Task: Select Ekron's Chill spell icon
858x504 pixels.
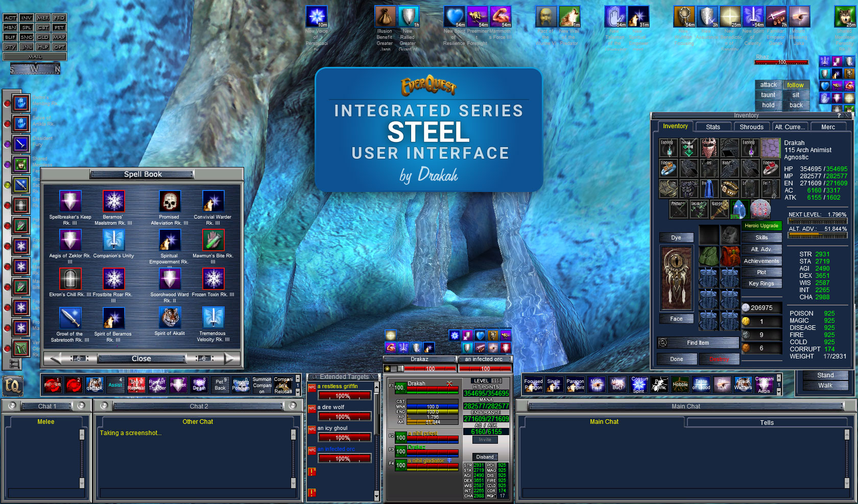Action: pyautogui.click(x=70, y=279)
